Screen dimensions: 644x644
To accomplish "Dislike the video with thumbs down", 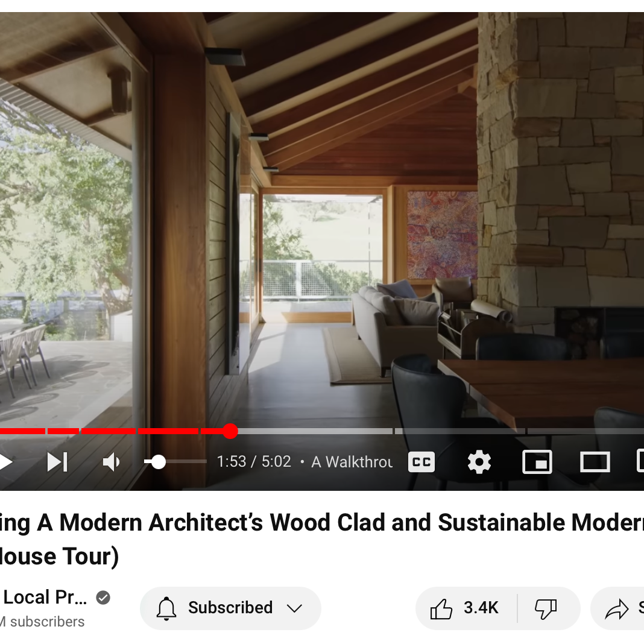I will pos(546,608).
